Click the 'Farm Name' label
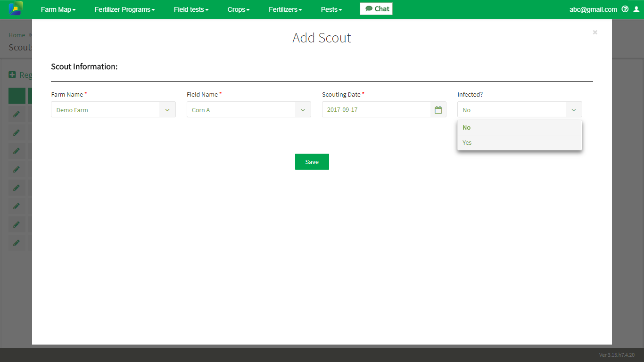The width and height of the screenshot is (644, 362). [x=67, y=95]
